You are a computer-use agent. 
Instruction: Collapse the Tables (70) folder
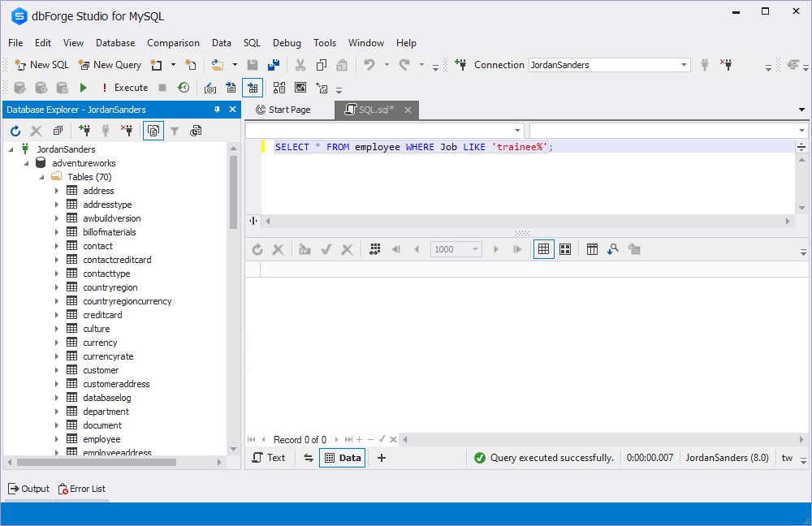coord(42,177)
